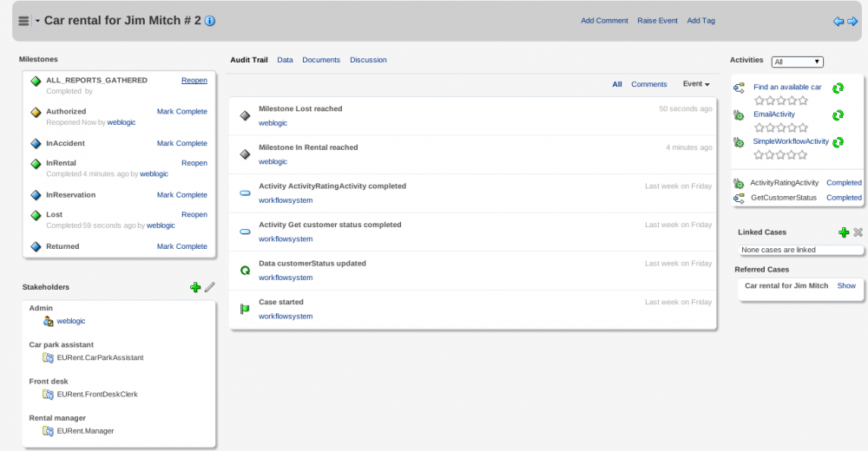Click the blue diamond icon of InAccident

tap(36, 144)
